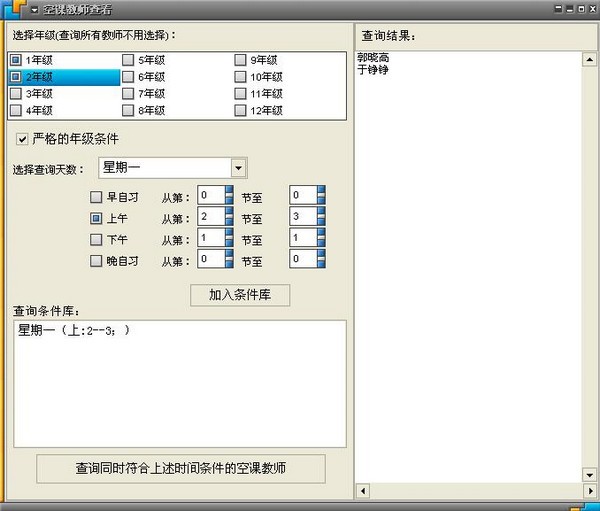Image resolution: width=600 pixels, height=511 pixels.
Task: Check the 3年级 grade checkbox
Action: [15, 93]
